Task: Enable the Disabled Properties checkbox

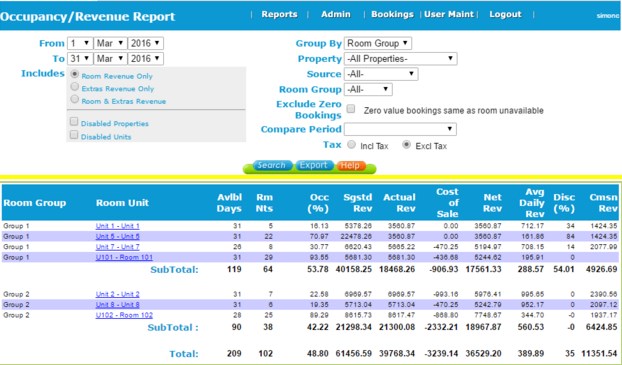Action: tap(74, 122)
